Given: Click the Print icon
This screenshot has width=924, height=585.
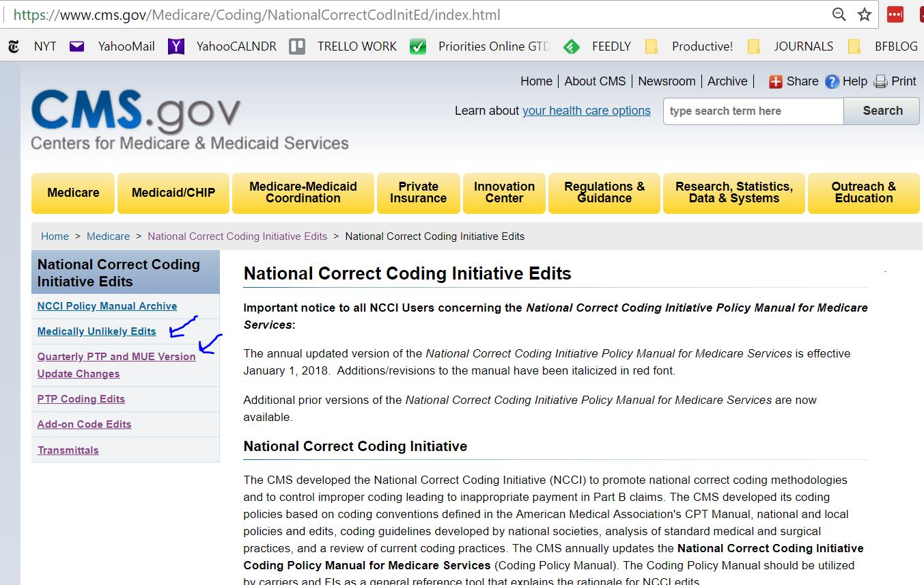Looking at the screenshot, I should coord(880,81).
